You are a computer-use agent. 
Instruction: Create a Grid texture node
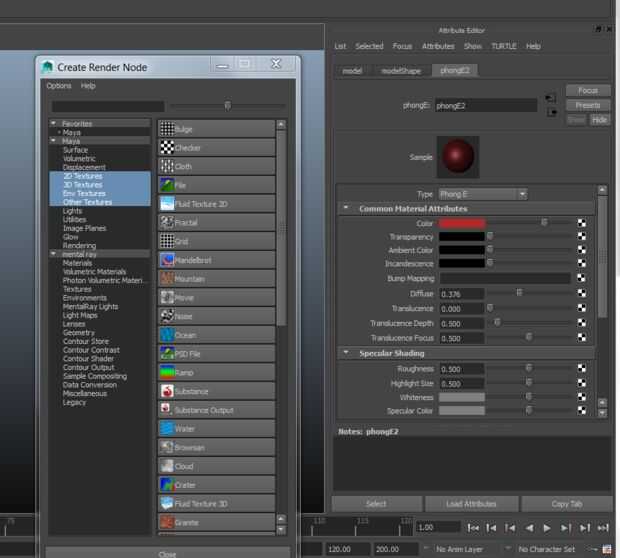click(x=216, y=241)
